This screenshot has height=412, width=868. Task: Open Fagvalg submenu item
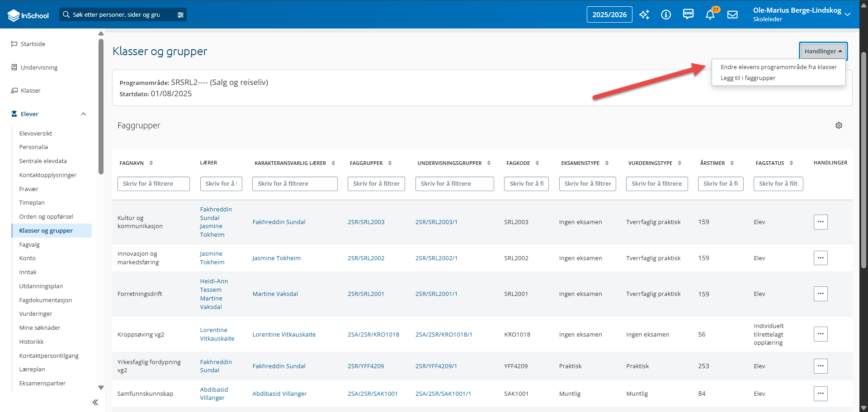point(29,244)
